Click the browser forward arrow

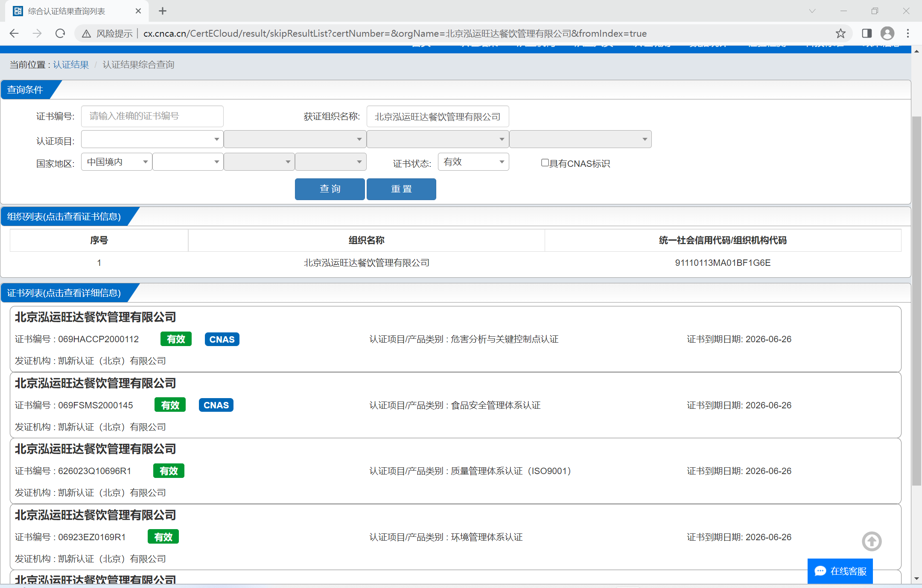(37, 33)
